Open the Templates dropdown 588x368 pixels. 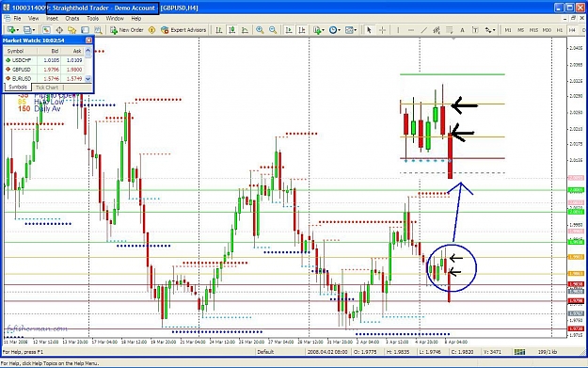click(x=351, y=30)
